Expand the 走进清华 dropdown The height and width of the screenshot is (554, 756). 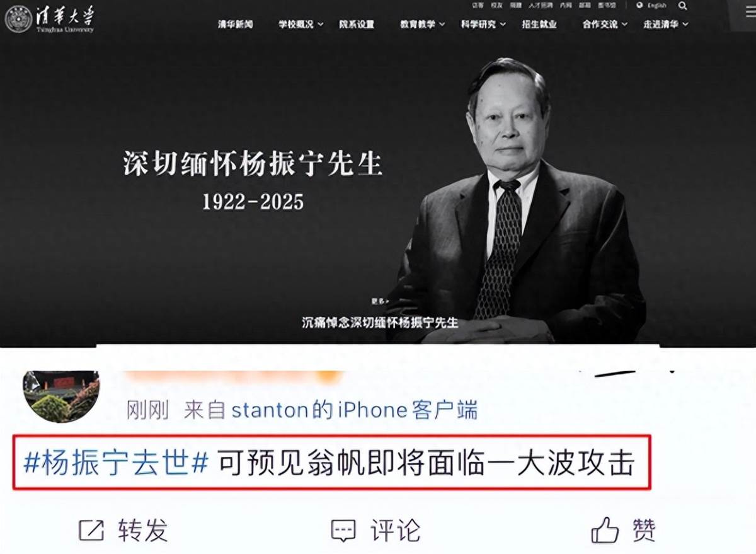tap(665, 25)
